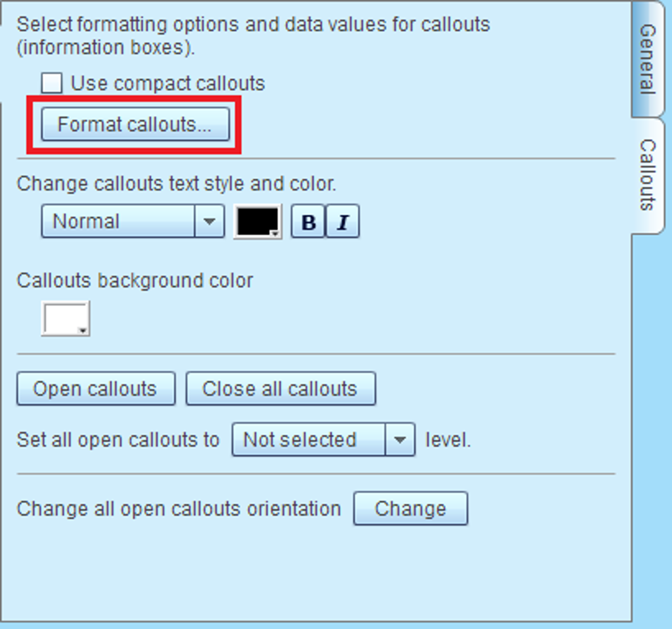Click arrow of Normal style combo box
Viewport: 672px width, 629px height.
click(x=209, y=221)
